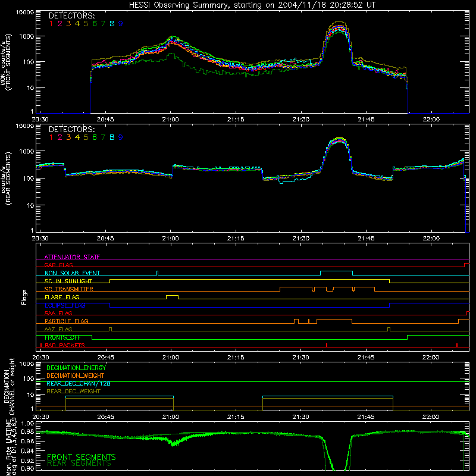Click 21:00 tick under front segments plot
The image size is (476, 476).
[171, 120]
